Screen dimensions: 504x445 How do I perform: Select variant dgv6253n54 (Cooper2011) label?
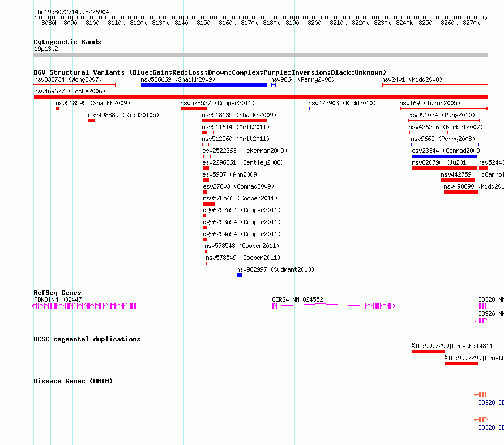tap(242, 222)
